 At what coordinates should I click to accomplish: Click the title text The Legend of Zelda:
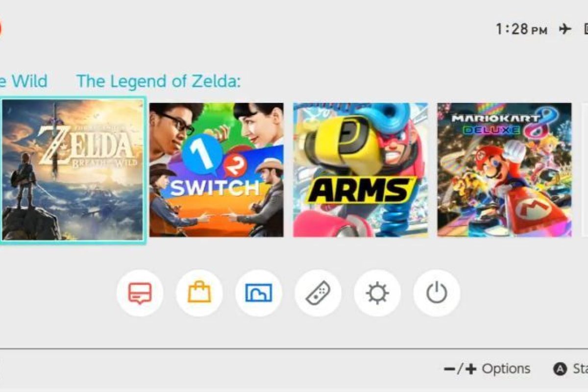(159, 81)
